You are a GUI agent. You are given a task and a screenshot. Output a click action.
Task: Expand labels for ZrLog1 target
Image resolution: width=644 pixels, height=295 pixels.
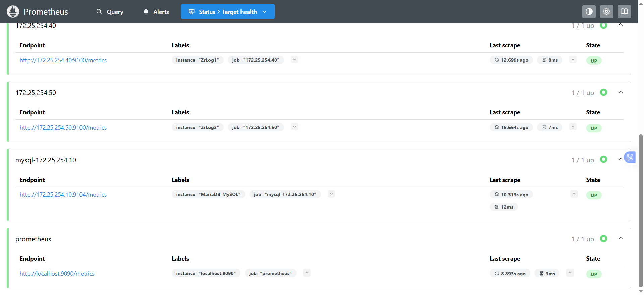coord(294,60)
